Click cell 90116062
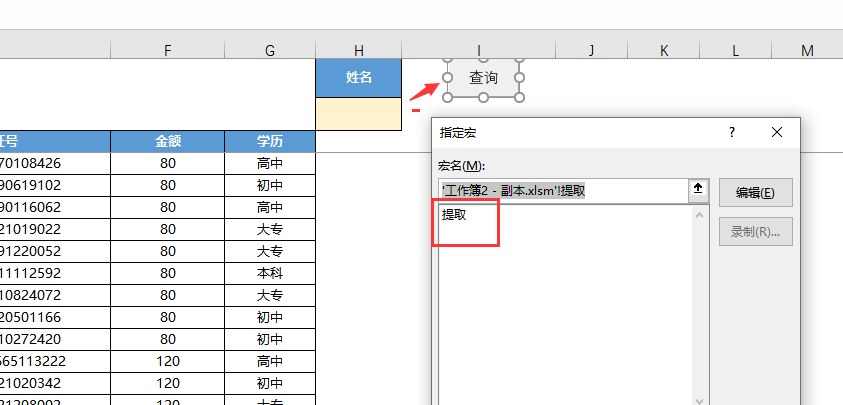The height and width of the screenshot is (405, 843). pos(55,208)
